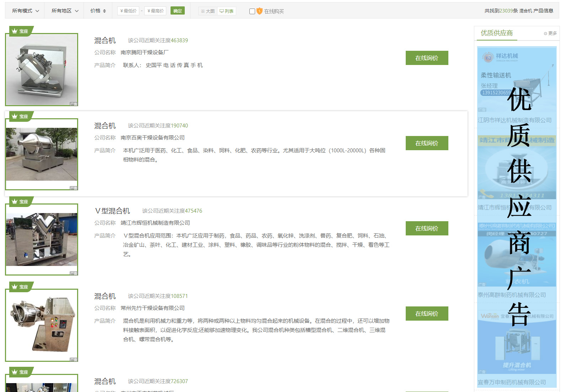Click the 最高价 maximum price field
572x392 pixels.
pos(155,11)
